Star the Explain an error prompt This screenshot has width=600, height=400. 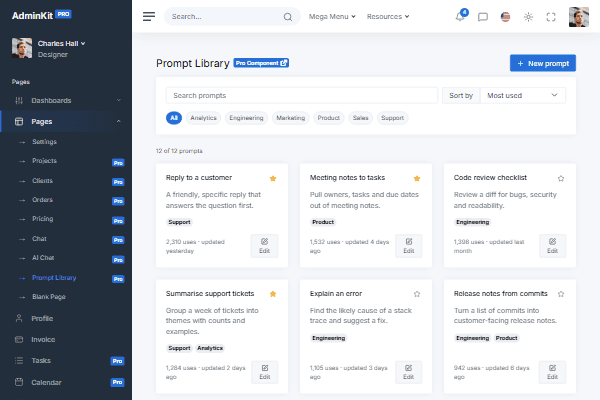tap(417, 294)
